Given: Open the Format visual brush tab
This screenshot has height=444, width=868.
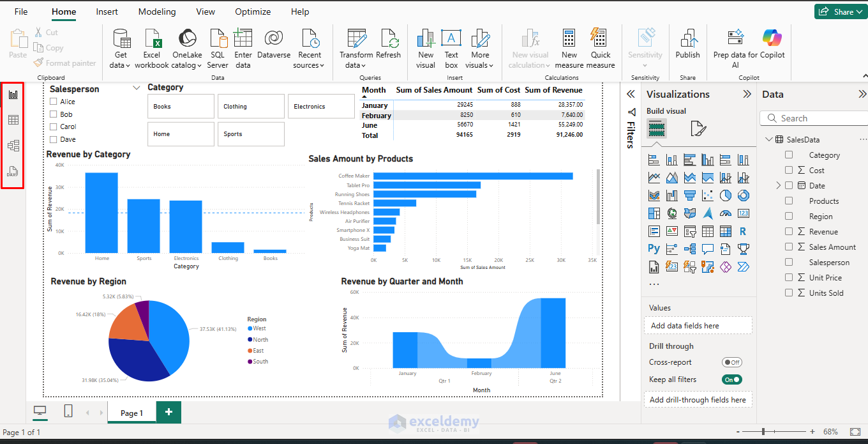Looking at the screenshot, I should coord(699,129).
